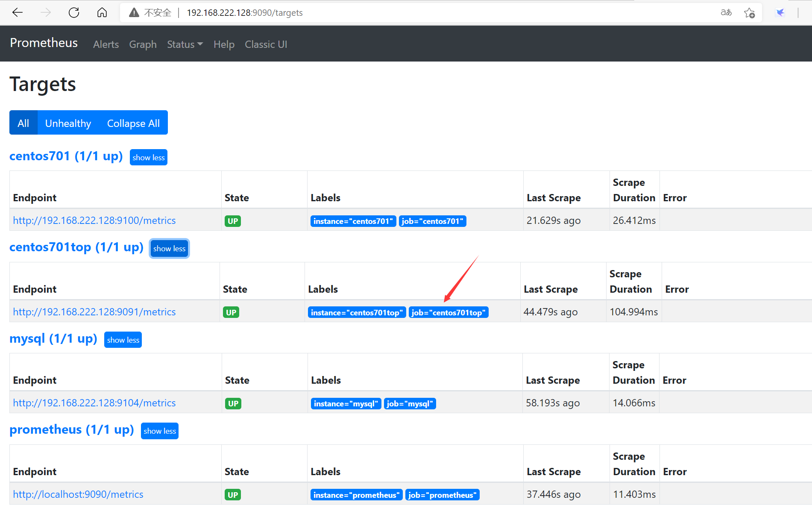Click the blue bird extension icon
This screenshot has width=812, height=526.
click(780, 13)
